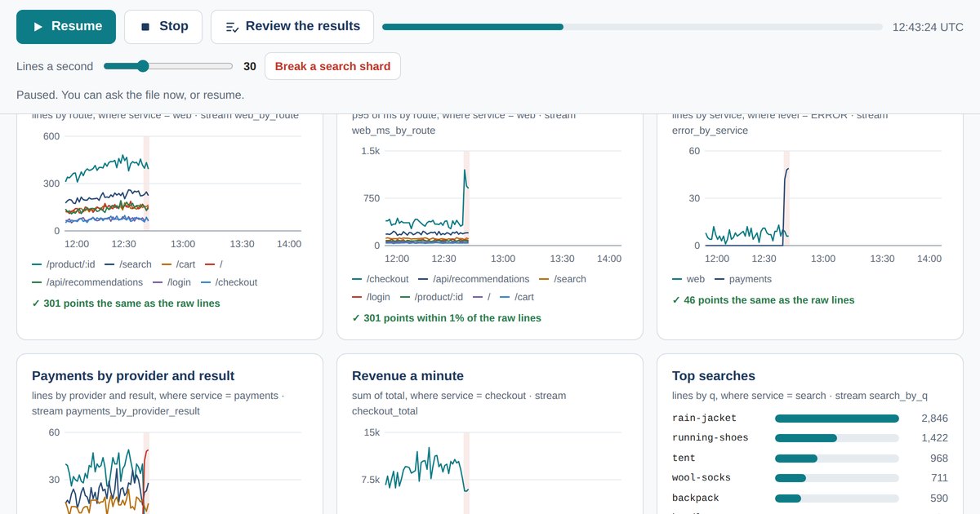
Task: Toggle /product/:id legend in p95 ms chart
Action: 432,297
